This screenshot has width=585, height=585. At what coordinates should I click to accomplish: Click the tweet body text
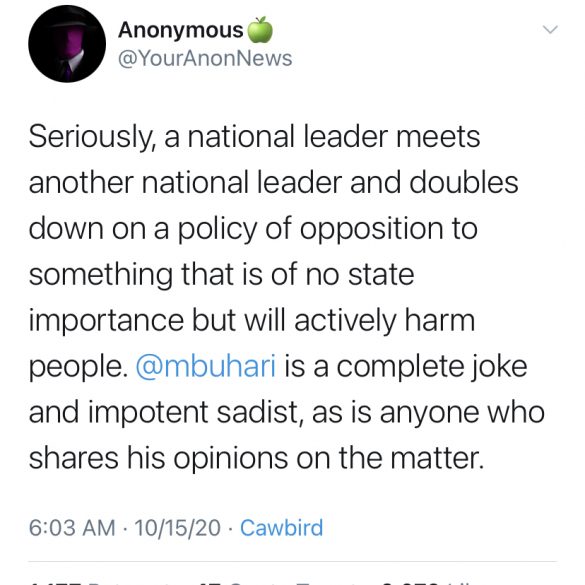point(287,297)
